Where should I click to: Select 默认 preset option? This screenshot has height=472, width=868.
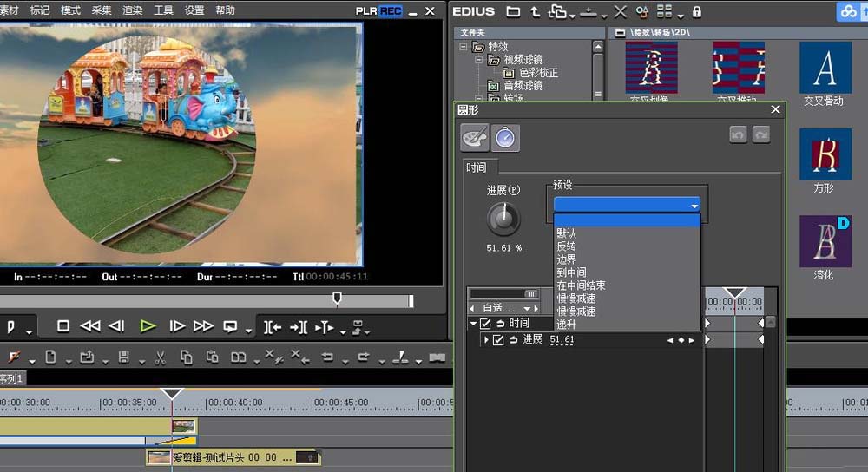(x=566, y=233)
